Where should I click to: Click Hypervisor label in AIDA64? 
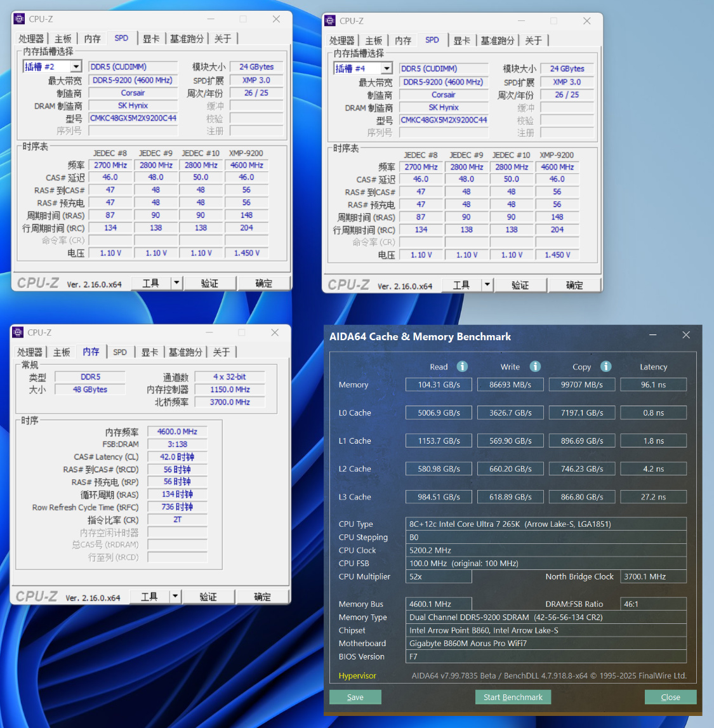357,675
